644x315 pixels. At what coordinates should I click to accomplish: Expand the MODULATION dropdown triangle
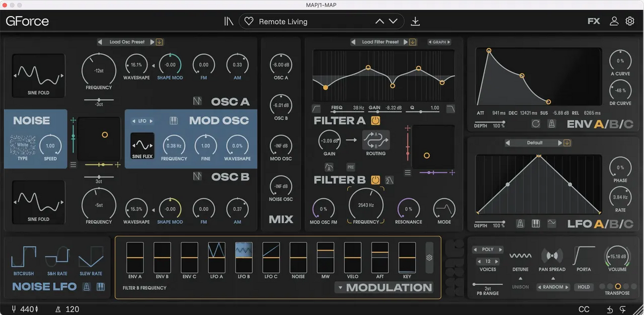339,288
